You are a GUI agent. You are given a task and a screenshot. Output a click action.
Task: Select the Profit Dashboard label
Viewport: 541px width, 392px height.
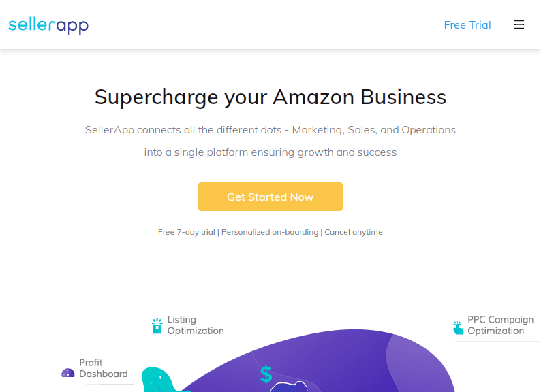(x=103, y=368)
